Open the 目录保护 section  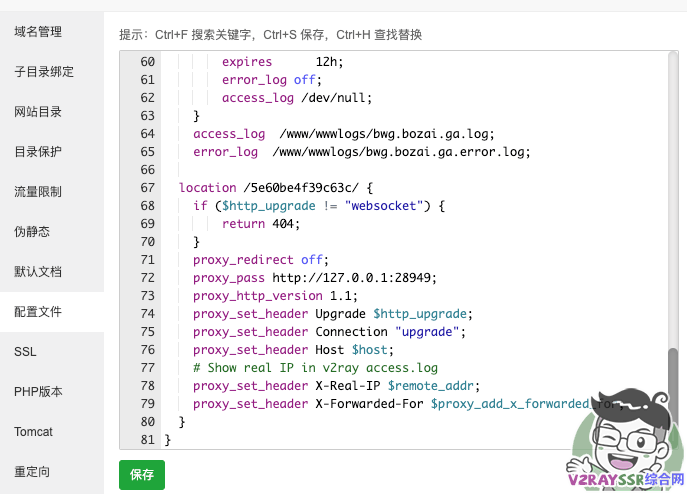pyautogui.click(x=38, y=152)
